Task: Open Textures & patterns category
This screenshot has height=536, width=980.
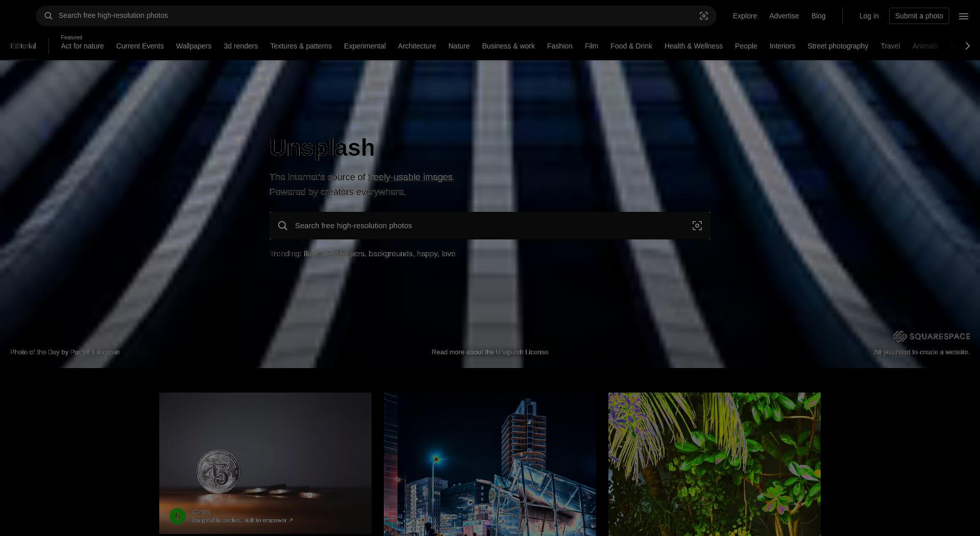Action: pyautogui.click(x=301, y=46)
